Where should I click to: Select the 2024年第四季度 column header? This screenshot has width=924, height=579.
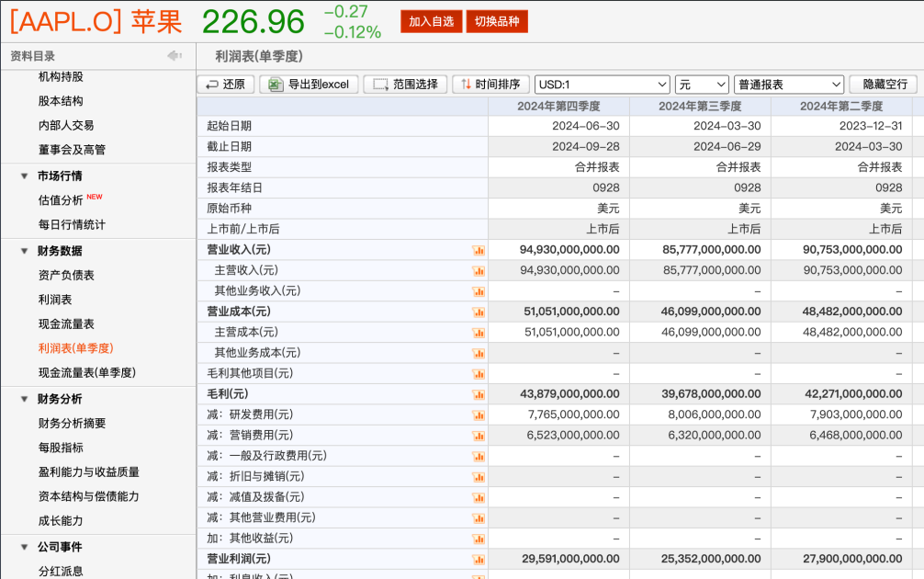[x=558, y=106]
